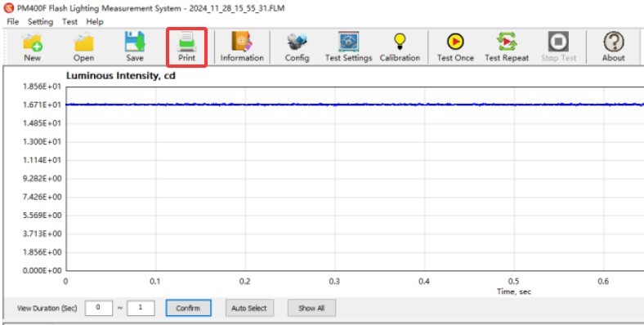This screenshot has width=644, height=325.
Task: Open a file with the Open icon
Action: pyautogui.click(x=84, y=47)
